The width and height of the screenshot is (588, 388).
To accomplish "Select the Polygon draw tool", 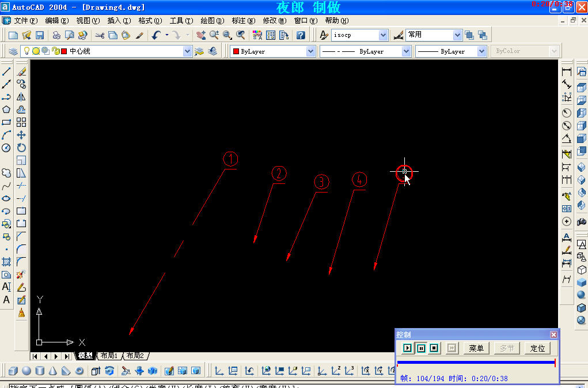I will click(6, 110).
